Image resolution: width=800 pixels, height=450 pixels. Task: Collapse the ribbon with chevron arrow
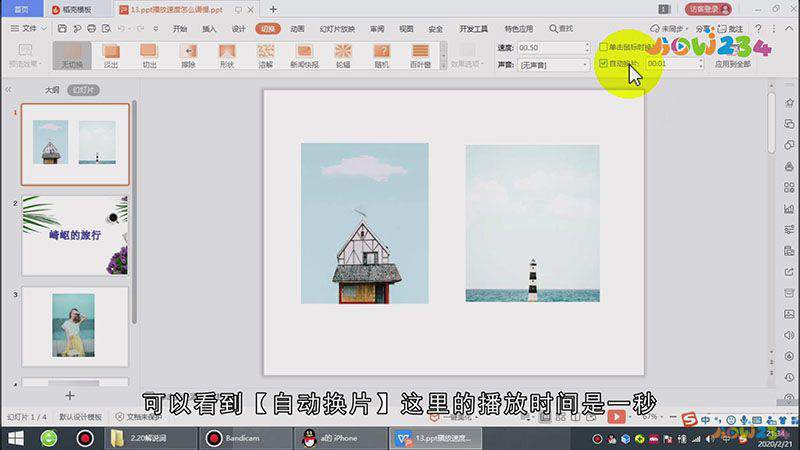[789, 29]
